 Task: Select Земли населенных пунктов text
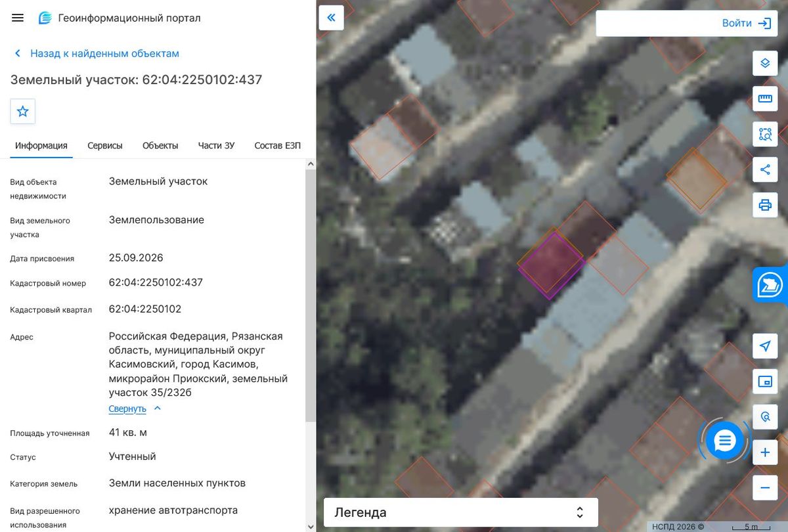pyautogui.click(x=177, y=483)
